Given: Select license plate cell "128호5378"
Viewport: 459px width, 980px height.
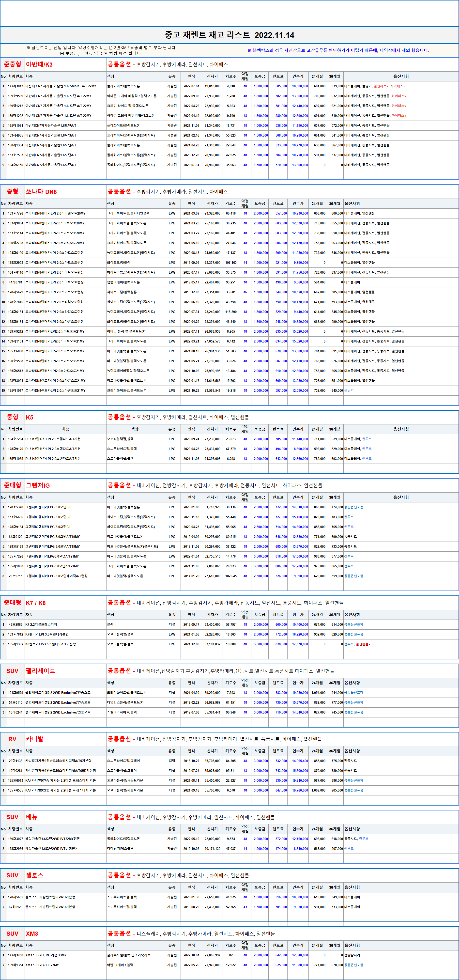Looking at the screenshot, I should [x=15, y=507].
